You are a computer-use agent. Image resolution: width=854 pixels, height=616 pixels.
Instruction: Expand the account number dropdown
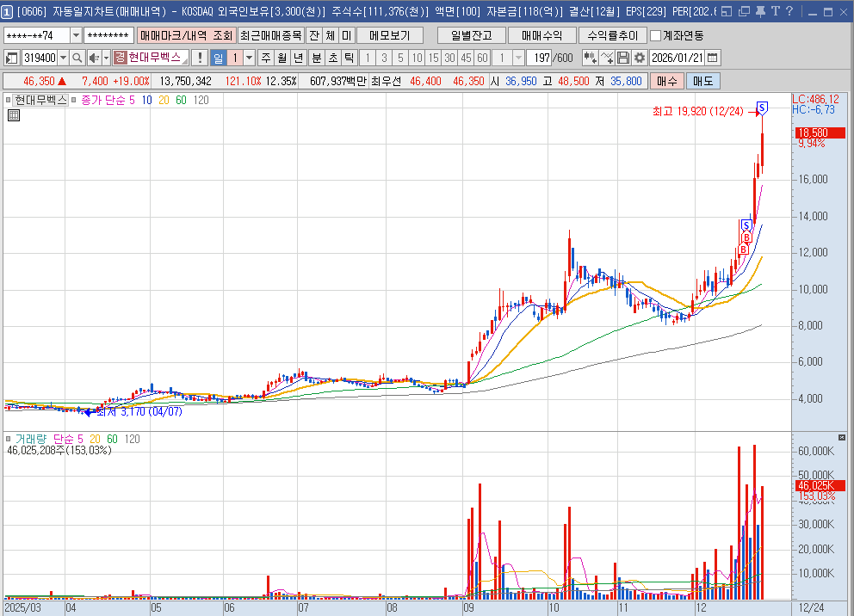[76, 35]
